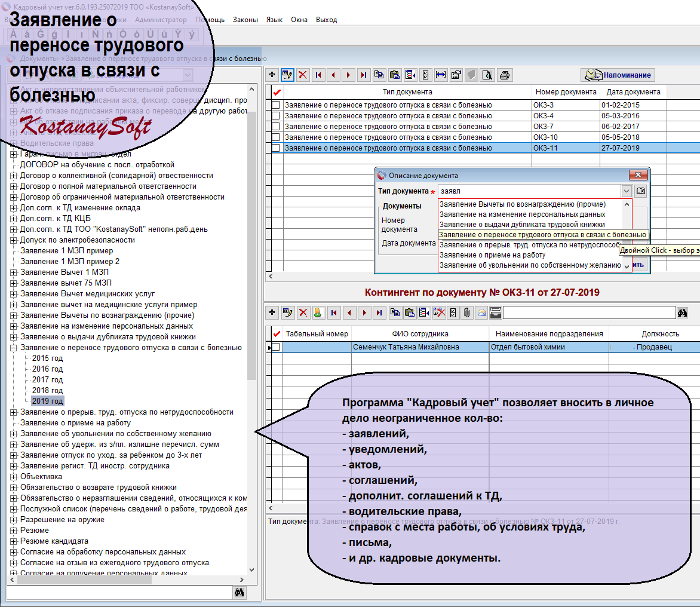Open the Тип документа dropdown arrow

click(x=627, y=191)
